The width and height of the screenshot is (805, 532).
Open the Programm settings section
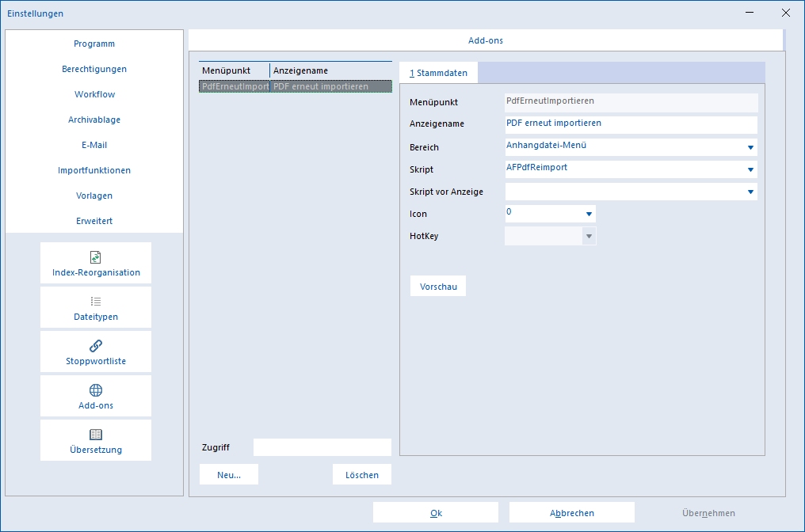94,44
